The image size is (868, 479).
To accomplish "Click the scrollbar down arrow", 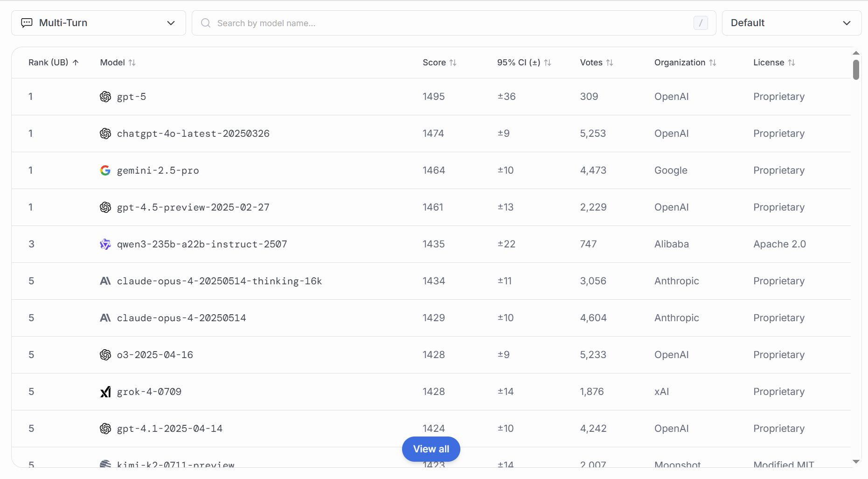I will (x=856, y=462).
